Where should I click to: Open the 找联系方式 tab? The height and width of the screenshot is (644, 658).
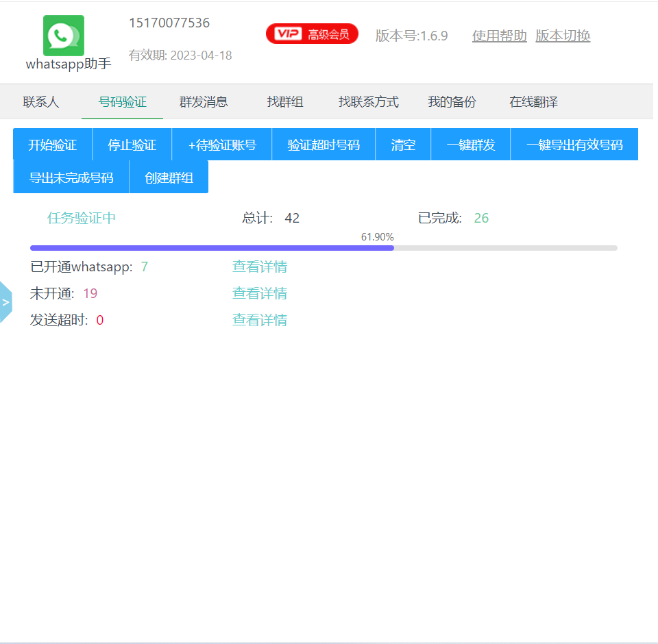pyautogui.click(x=369, y=102)
